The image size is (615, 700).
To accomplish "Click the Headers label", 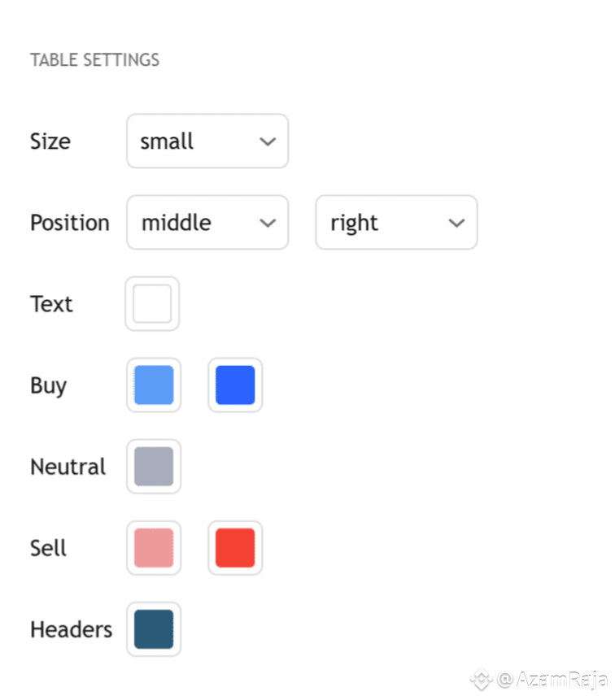I will click(x=72, y=629).
